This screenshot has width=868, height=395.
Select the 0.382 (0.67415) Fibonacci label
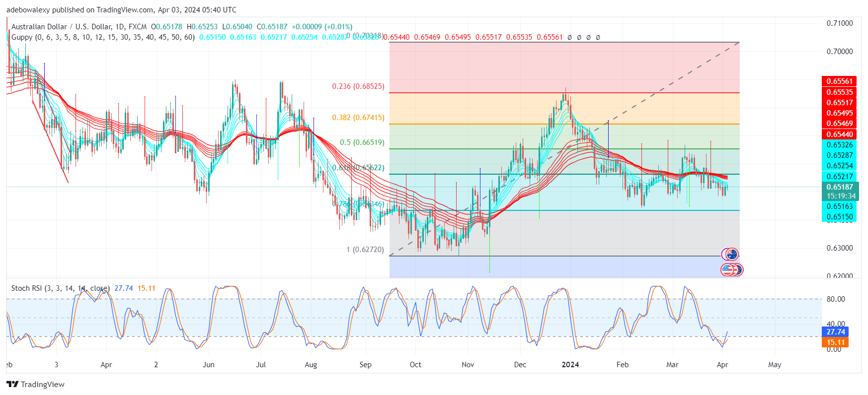click(x=358, y=118)
